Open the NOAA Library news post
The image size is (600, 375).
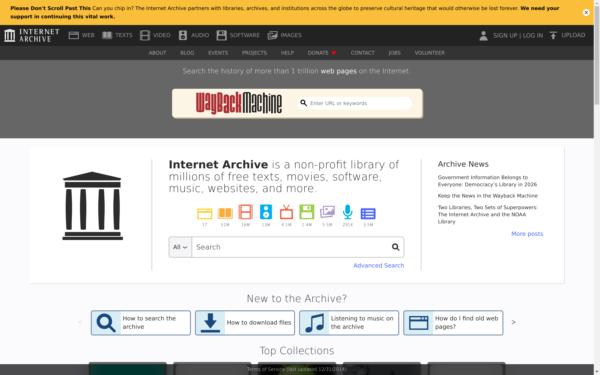[x=488, y=214]
